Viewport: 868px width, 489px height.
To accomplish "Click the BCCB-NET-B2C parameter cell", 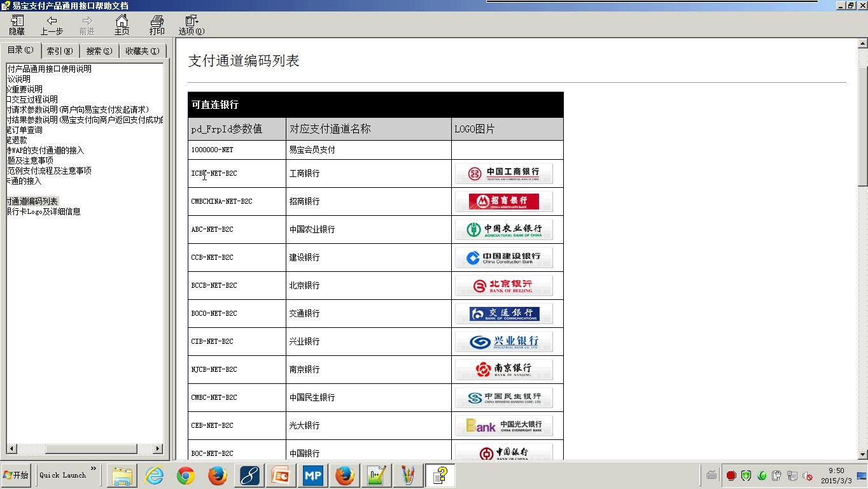I will 237,285.
